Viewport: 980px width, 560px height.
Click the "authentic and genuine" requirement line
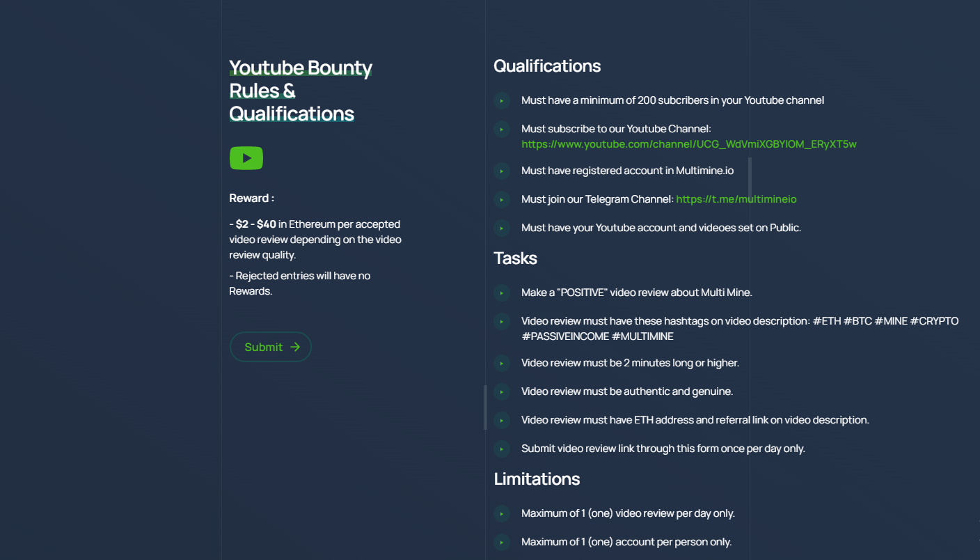pyautogui.click(x=627, y=391)
